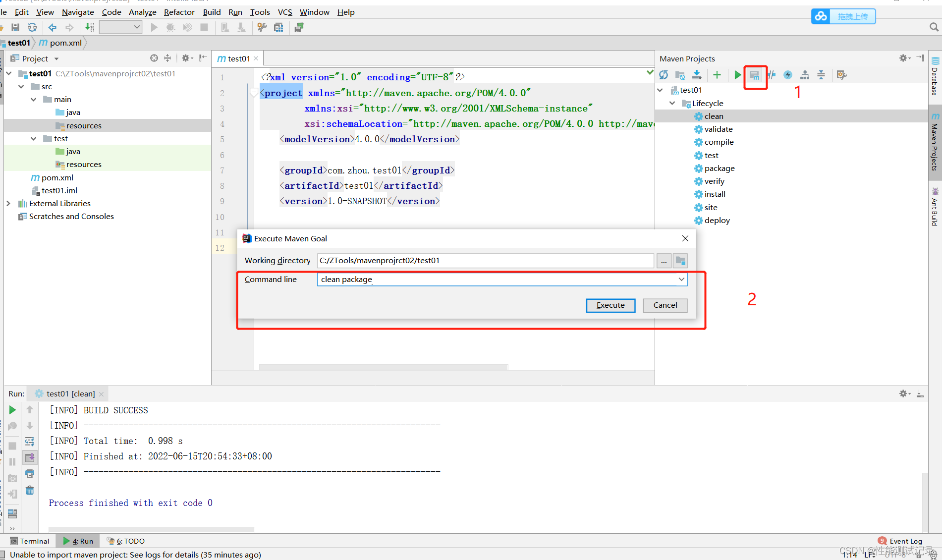Open the Command line history dropdown

click(x=681, y=280)
